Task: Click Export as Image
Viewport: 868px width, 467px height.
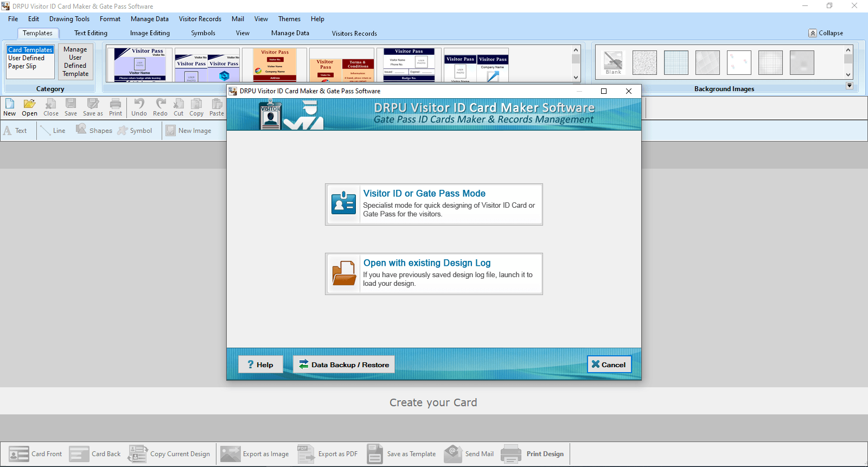Action: coord(254,454)
